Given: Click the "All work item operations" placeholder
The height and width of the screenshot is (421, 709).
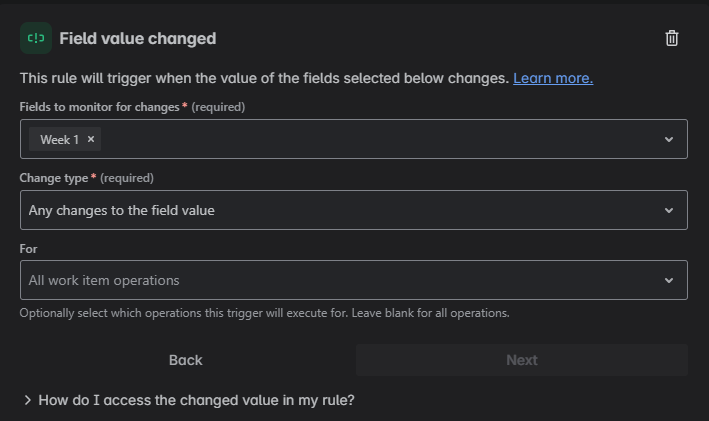Looking at the screenshot, I should coord(104,281).
